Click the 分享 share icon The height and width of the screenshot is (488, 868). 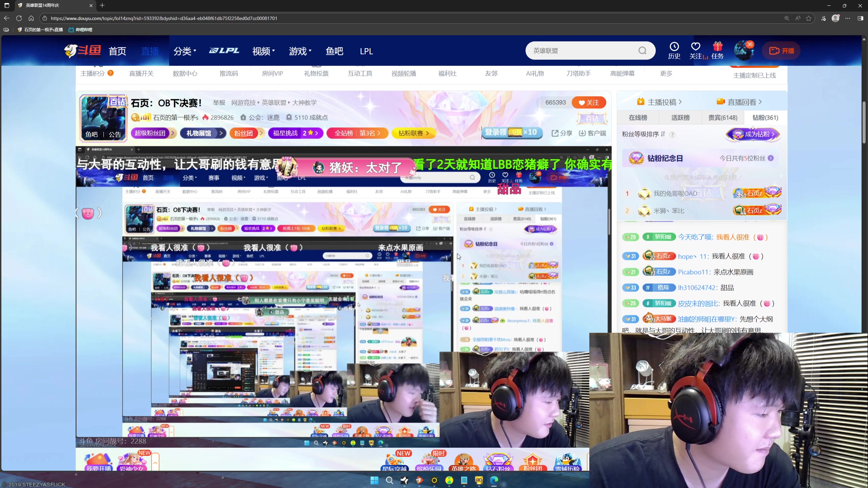(x=562, y=133)
